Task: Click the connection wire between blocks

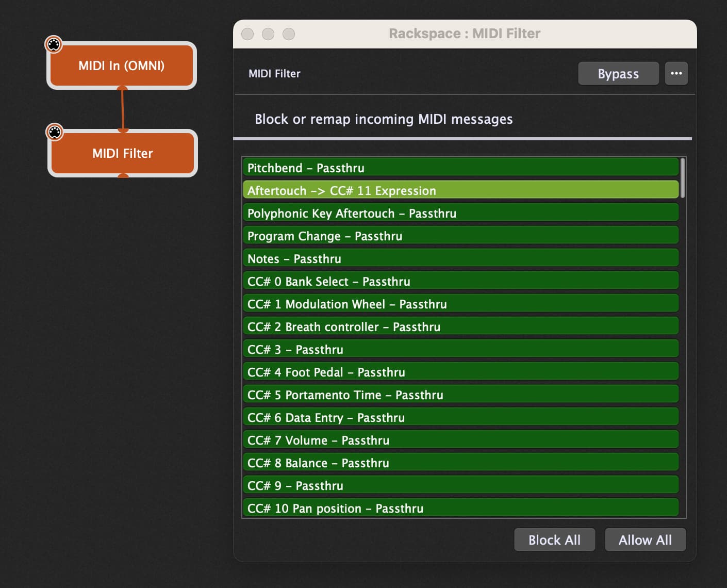Action: pos(123,109)
